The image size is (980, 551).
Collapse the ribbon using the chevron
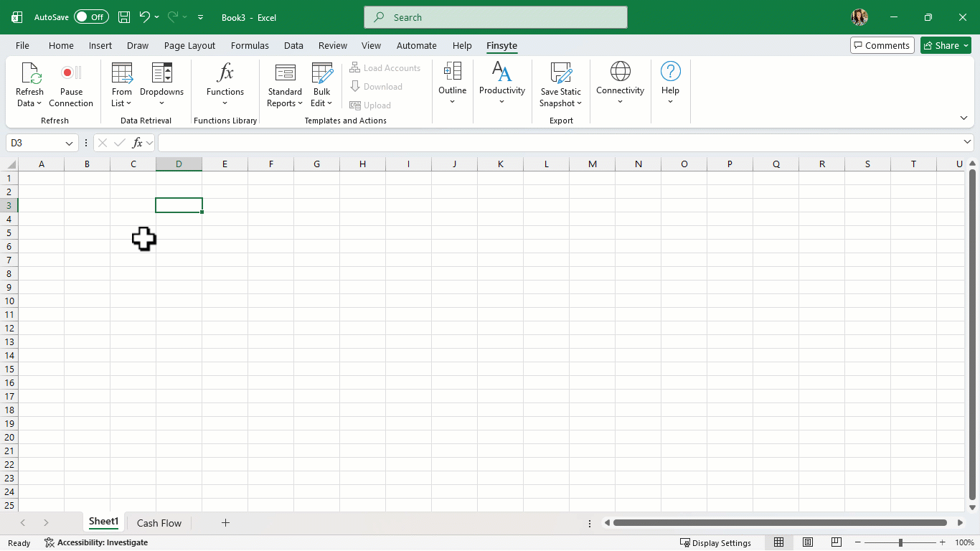click(963, 118)
